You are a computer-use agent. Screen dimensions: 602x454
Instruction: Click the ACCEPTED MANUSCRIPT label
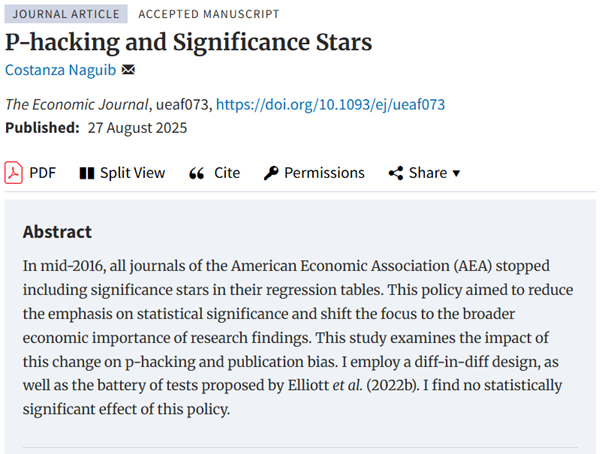(209, 15)
